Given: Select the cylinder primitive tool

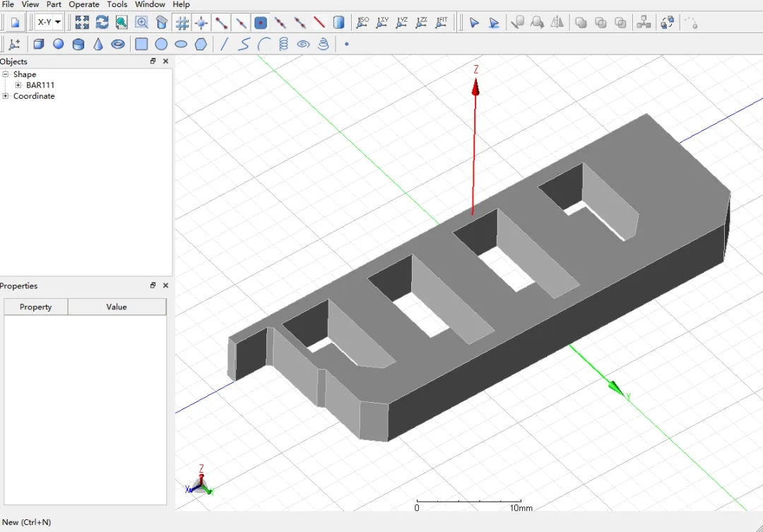Looking at the screenshot, I should (78, 45).
